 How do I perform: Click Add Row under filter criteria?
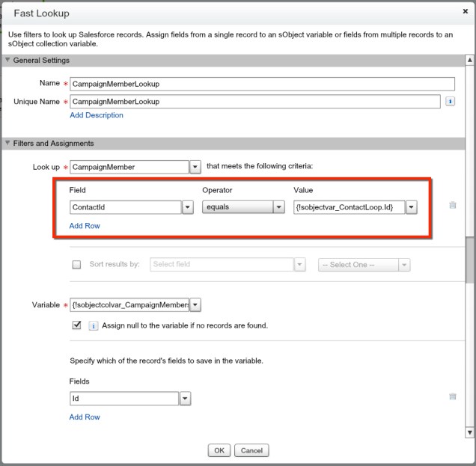pyautogui.click(x=85, y=226)
